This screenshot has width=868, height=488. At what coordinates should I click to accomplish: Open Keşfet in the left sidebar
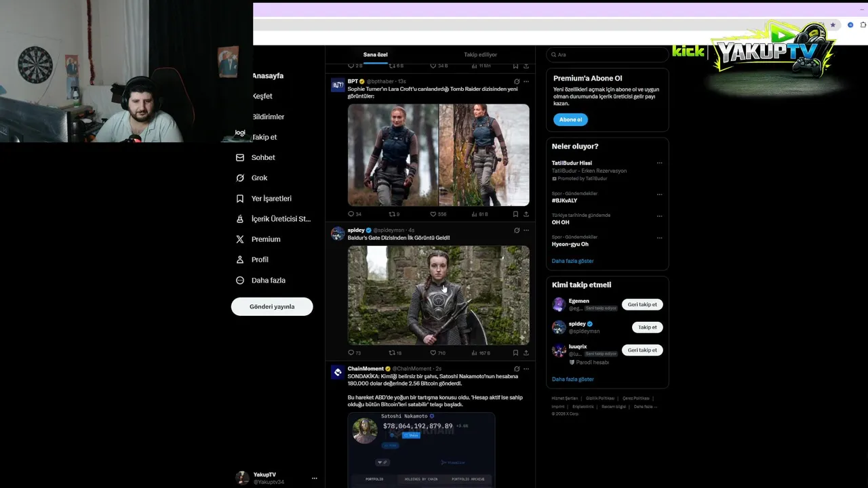tap(262, 96)
